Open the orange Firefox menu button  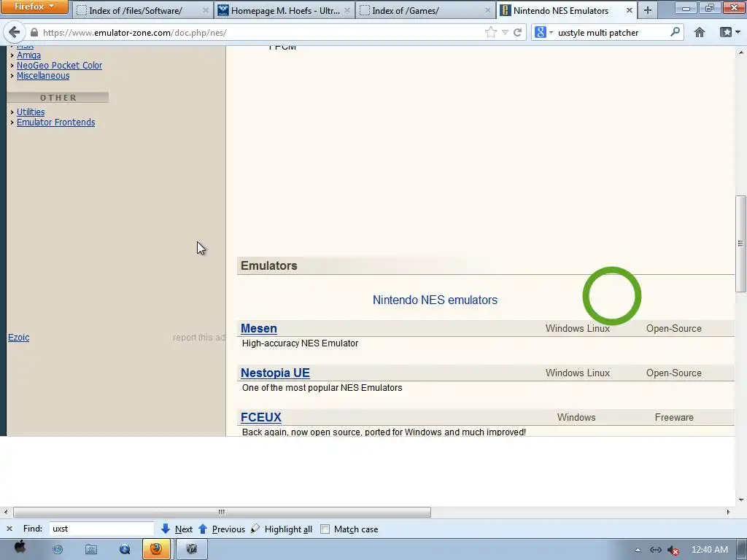pos(34,7)
